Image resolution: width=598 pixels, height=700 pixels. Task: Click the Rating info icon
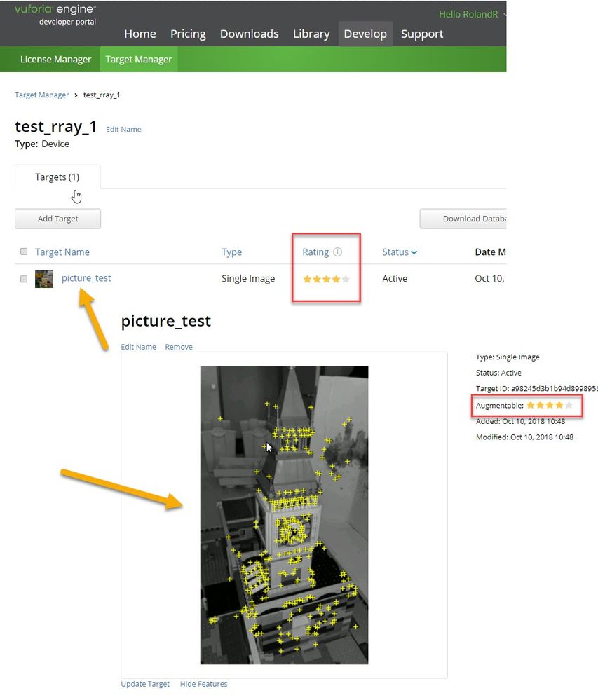338,252
